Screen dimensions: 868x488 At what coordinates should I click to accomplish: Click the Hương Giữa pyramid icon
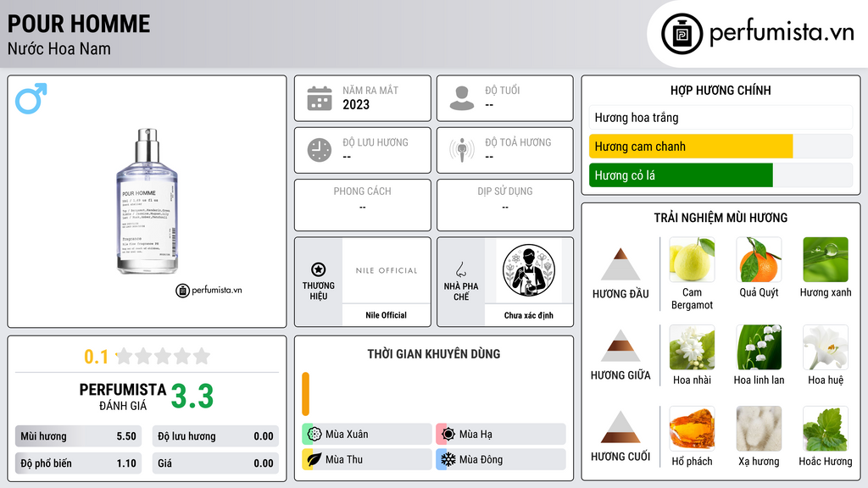(620, 346)
